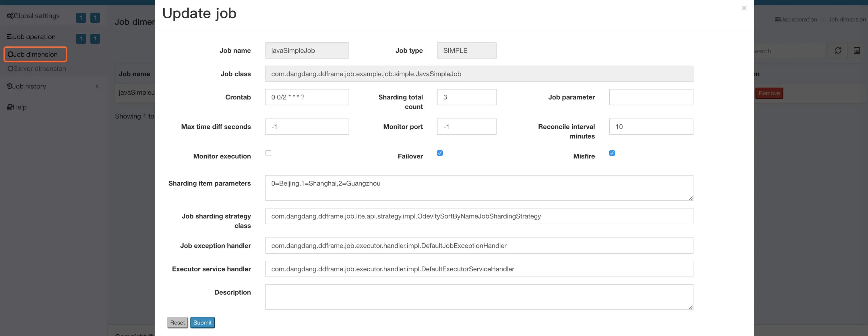Disable the Misfire checkbox
The height and width of the screenshot is (336, 868).
[x=612, y=153]
